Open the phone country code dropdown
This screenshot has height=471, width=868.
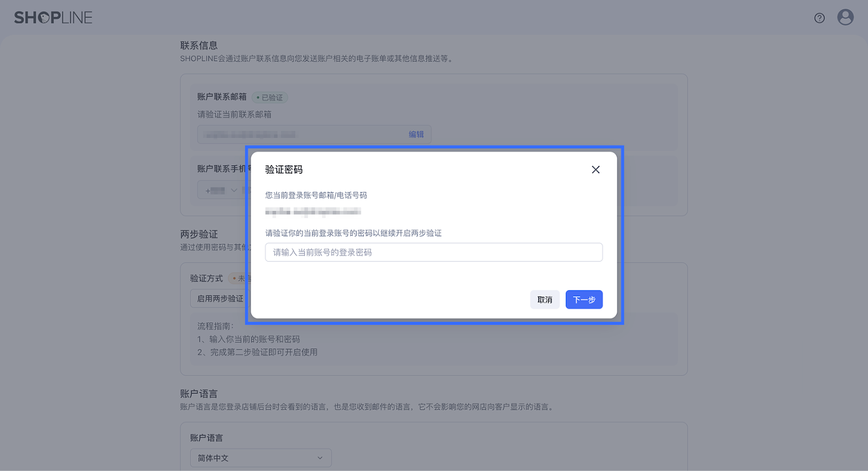point(221,190)
